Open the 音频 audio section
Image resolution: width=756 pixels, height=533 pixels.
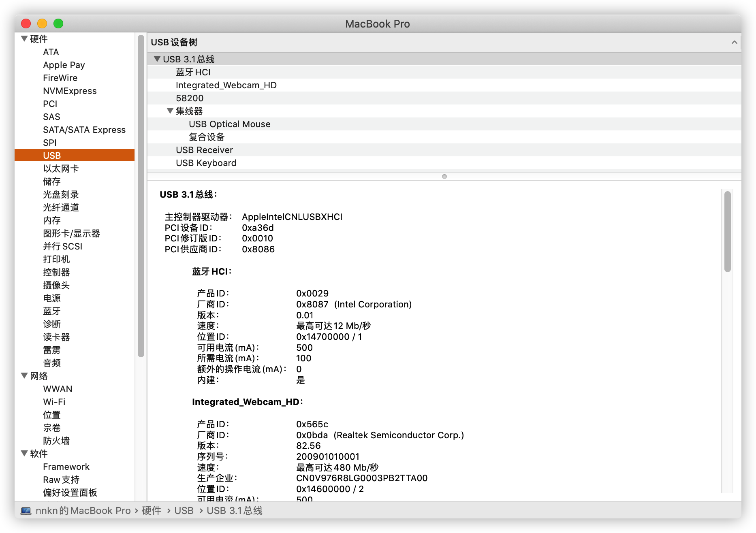52,363
